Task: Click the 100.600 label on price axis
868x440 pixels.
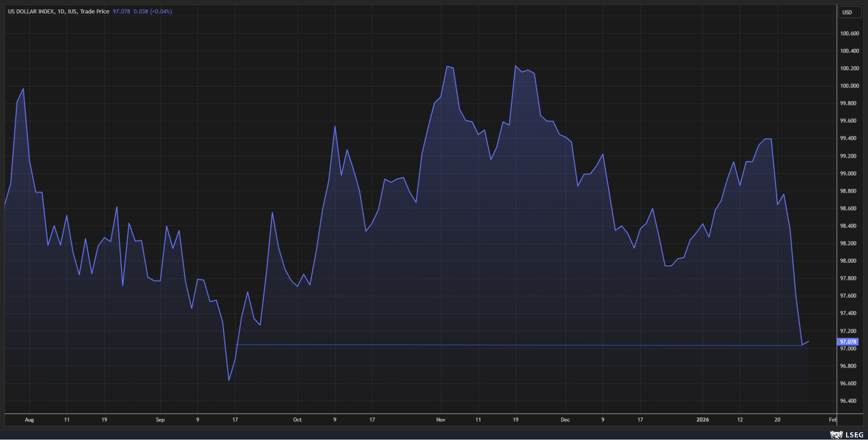Action: point(849,33)
